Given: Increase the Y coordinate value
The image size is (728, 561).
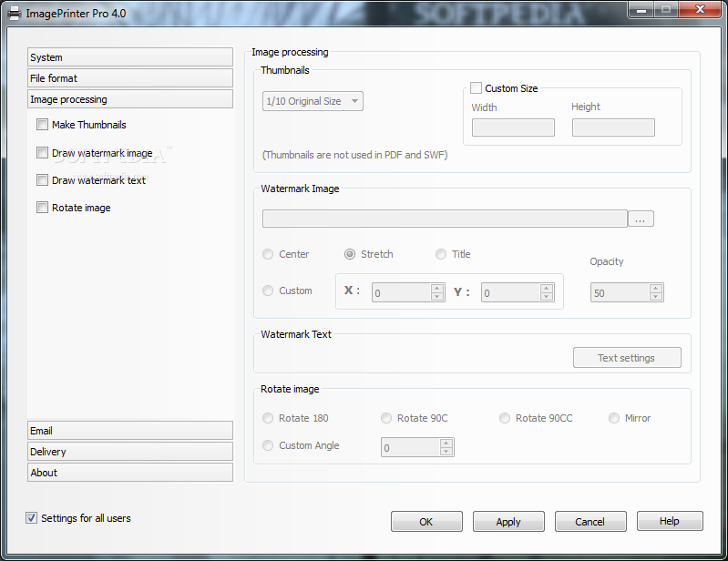Looking at the screenshot, I should (547, 288).
